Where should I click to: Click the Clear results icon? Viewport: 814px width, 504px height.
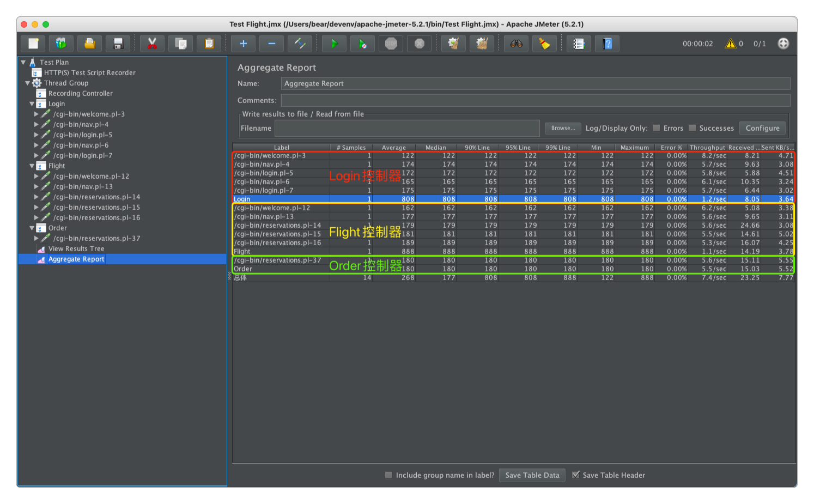click(453, 44)
